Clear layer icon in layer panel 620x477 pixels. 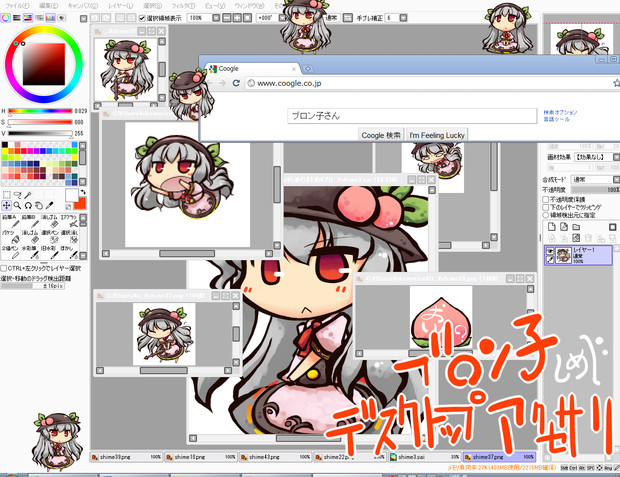576,238
